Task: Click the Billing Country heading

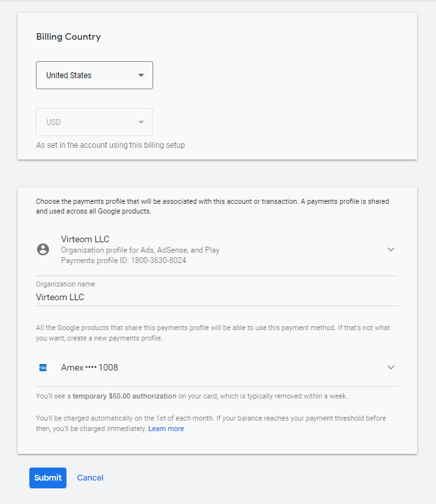Action: pyautogui.click(x=68, y=37)
